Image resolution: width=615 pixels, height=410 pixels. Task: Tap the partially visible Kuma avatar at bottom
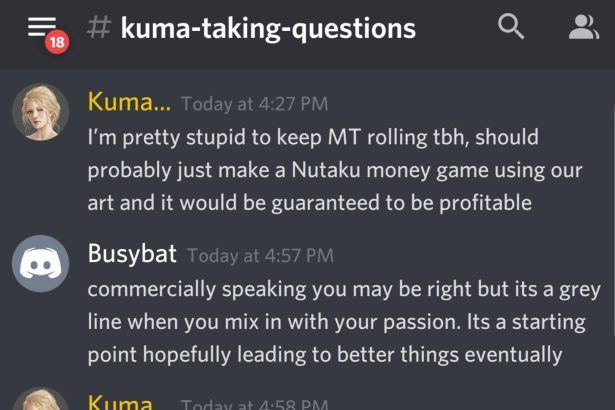[x=40, y=398]
